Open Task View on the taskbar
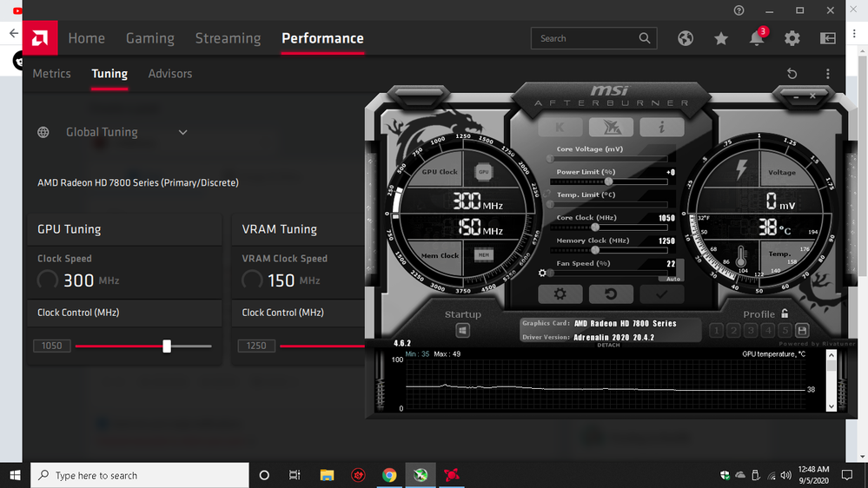 click(295, 475)
